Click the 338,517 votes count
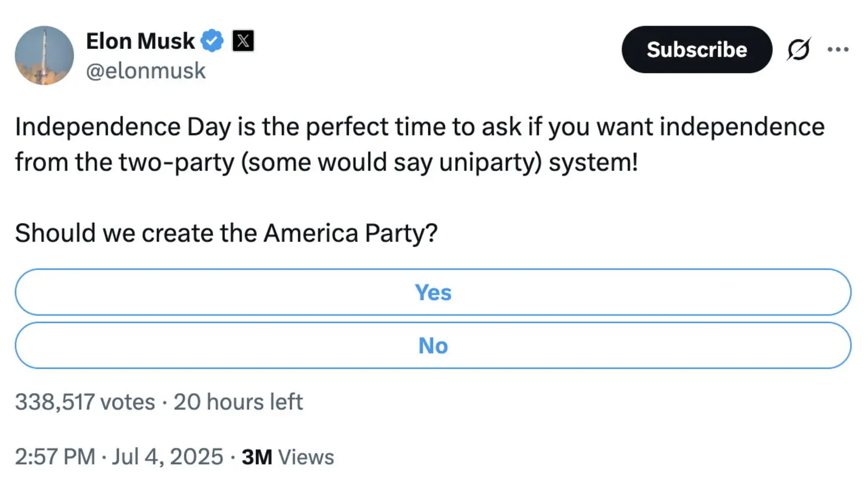This screenshot has height=488, width=868. (x=85, y=402)
